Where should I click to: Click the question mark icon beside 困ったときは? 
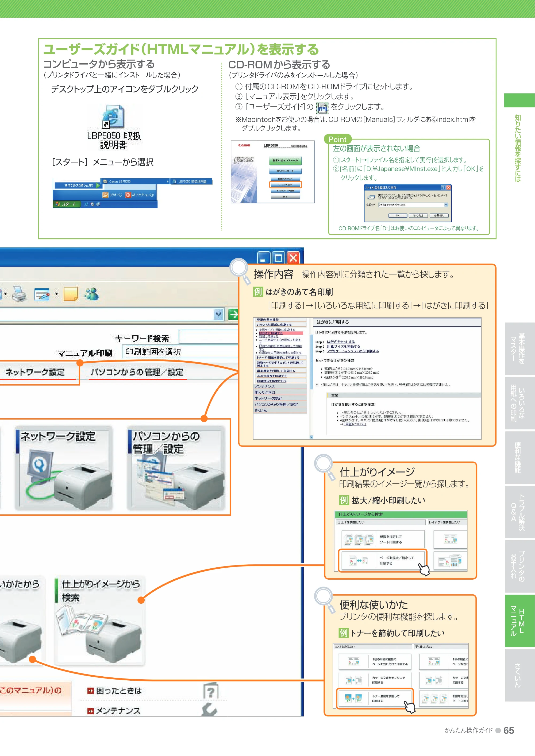point(211,691)
